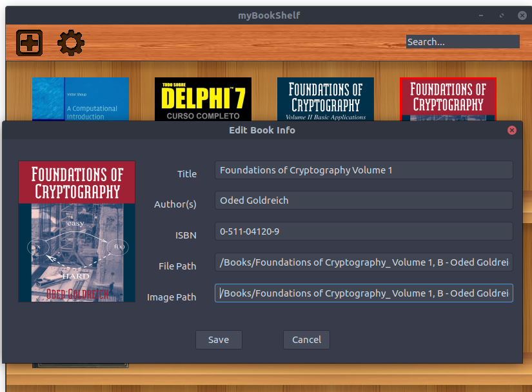532x392 pixels.
Task: Click inside the File Path field
Action: [364, 262]
